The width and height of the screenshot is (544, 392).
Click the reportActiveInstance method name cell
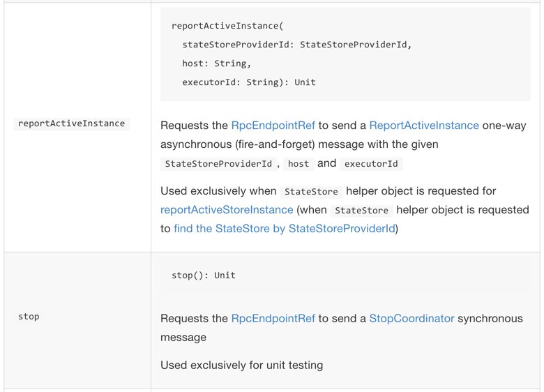coord(71,123)
